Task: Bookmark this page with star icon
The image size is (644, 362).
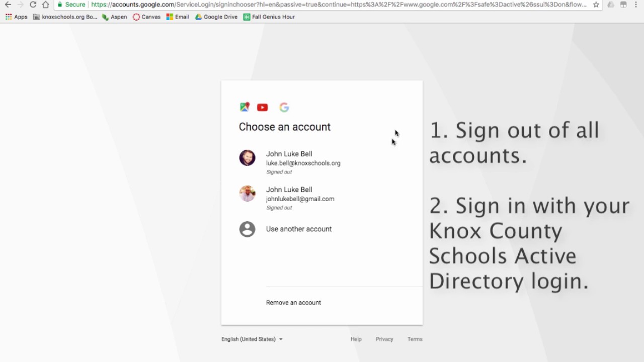Action: click(x=596, y=5)
